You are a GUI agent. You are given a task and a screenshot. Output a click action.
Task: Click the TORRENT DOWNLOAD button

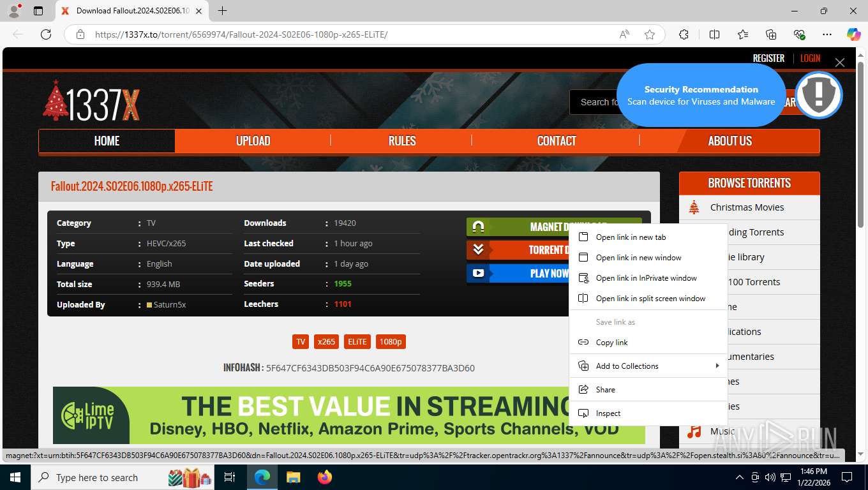(517, 249)
